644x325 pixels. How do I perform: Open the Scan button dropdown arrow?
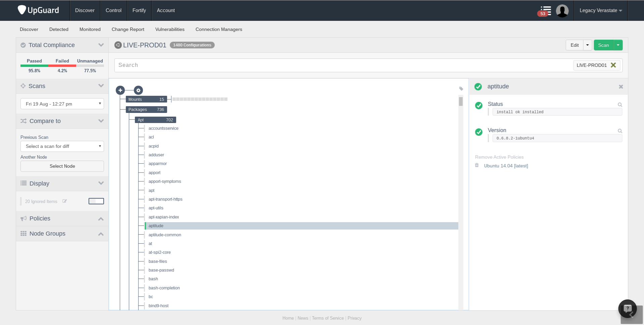tap(618, 45)
